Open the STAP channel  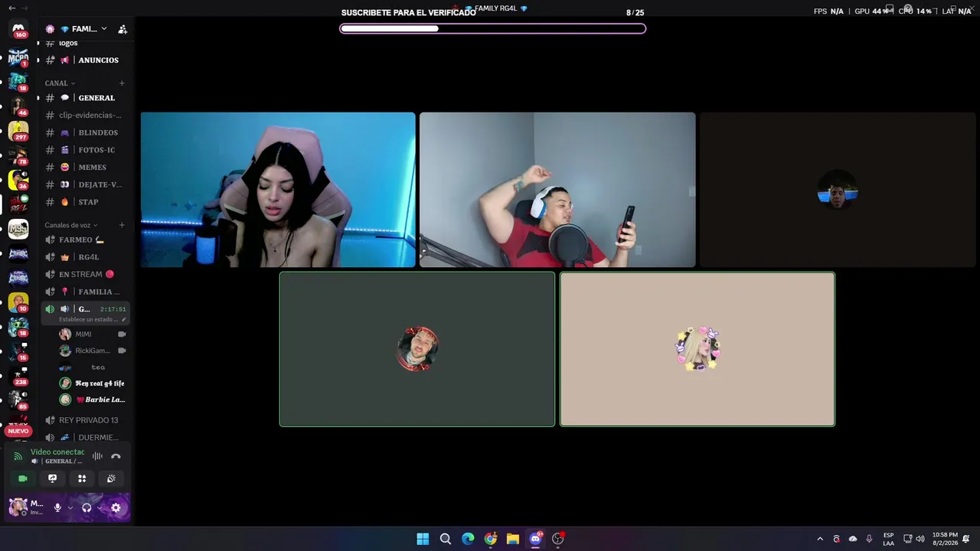pyautogui.click(x=85, y=202)
